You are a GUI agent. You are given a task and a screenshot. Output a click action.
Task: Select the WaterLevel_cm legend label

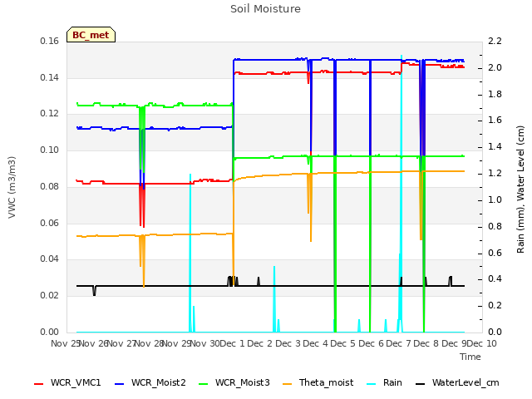pos(465,382)
